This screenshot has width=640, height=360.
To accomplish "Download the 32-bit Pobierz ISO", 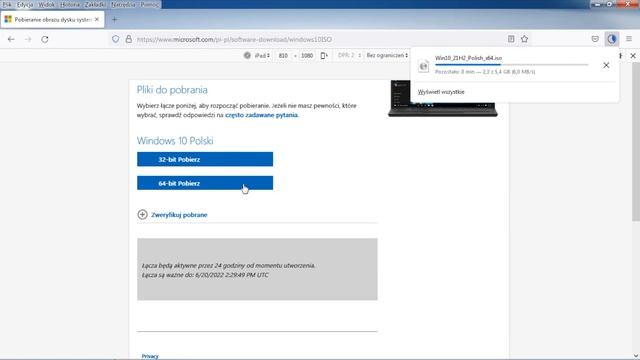I will tap(205, 159).
